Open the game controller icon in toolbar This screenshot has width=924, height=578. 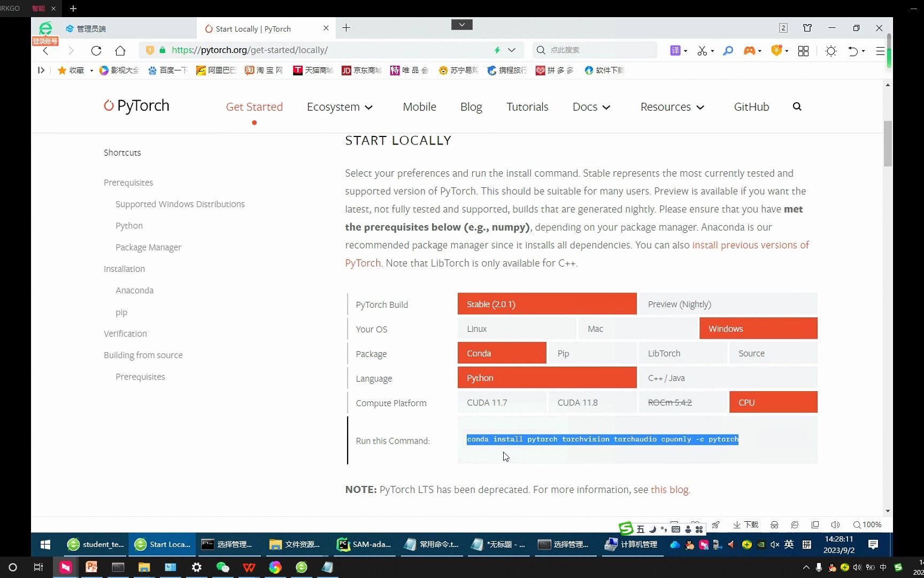click(x=749, y=50)
